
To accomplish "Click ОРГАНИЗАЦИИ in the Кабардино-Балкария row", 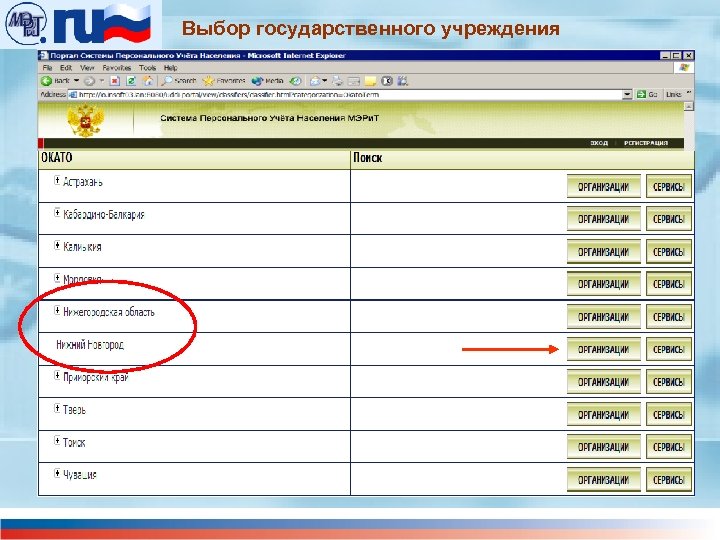I will click(x=603, y=219).
